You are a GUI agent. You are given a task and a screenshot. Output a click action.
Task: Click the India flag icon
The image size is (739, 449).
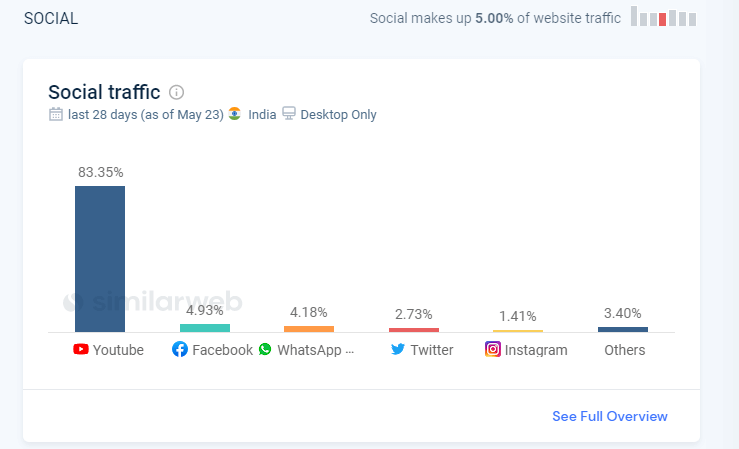[235, 114]
